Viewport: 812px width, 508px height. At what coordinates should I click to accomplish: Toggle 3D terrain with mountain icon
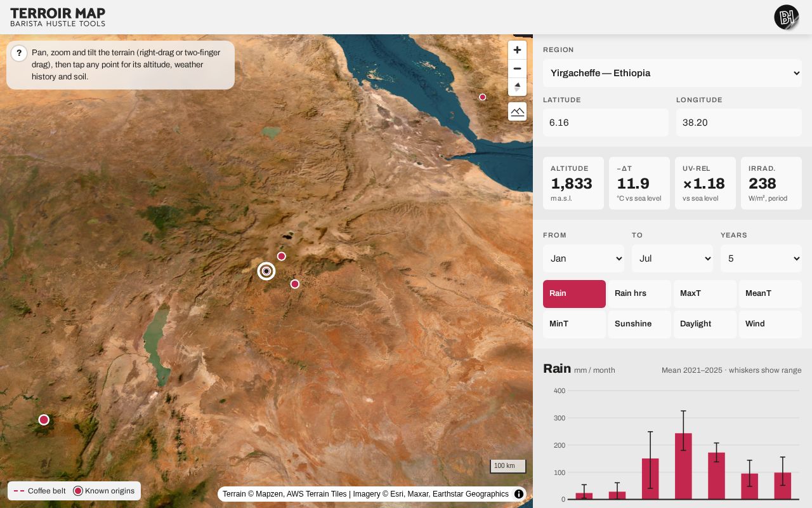pyautogui.click(x=517, y=111)
